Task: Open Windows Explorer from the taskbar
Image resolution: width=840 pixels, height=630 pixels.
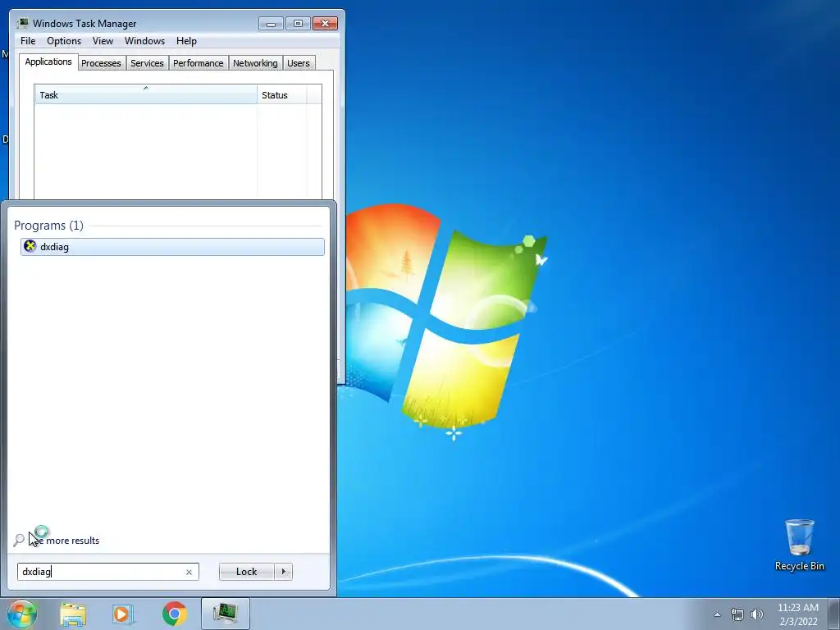Action: 73,614
